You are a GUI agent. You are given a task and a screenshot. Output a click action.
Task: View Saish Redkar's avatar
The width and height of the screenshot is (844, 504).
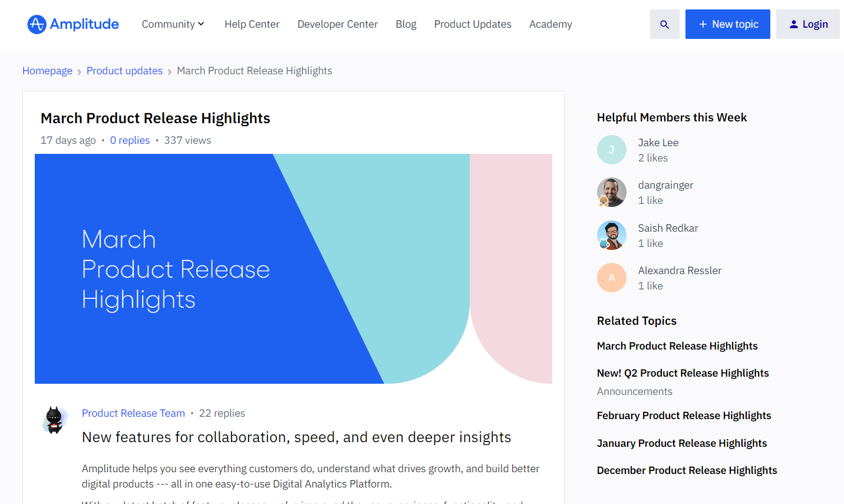pyautogui.click(x=612, y=235)
